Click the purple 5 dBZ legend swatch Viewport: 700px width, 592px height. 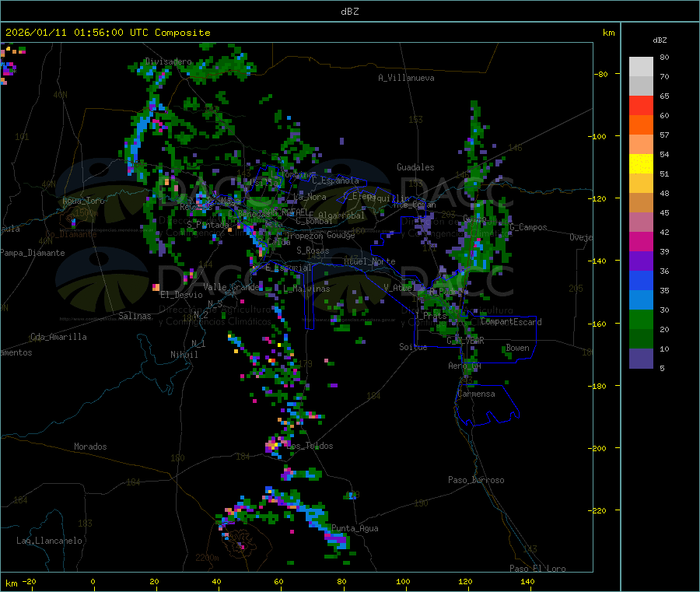point(641,359)
